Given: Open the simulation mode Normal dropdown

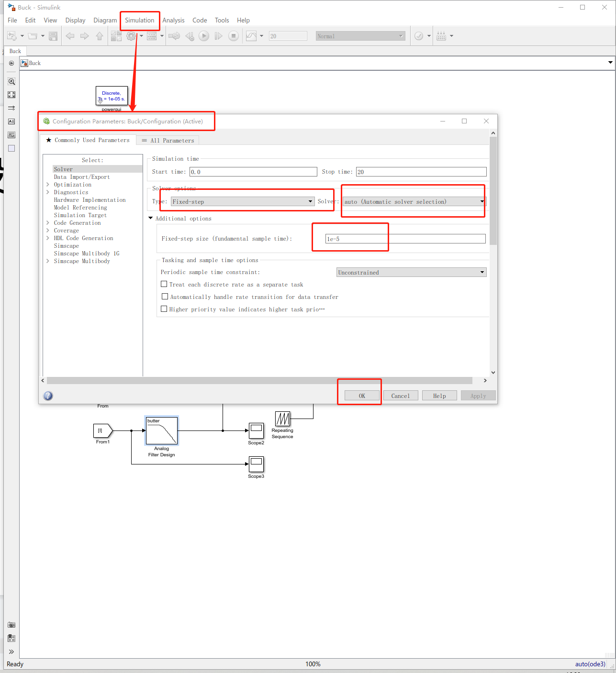Looking at the screenshot, I should pyautogui.click(x=360, y=36).
